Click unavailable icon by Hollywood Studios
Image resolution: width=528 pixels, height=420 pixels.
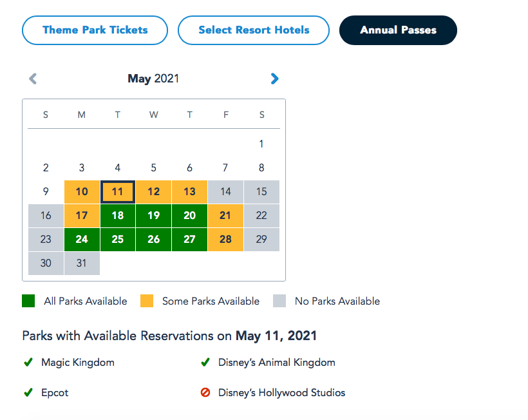pyautogui.click(x=205, y=393)
